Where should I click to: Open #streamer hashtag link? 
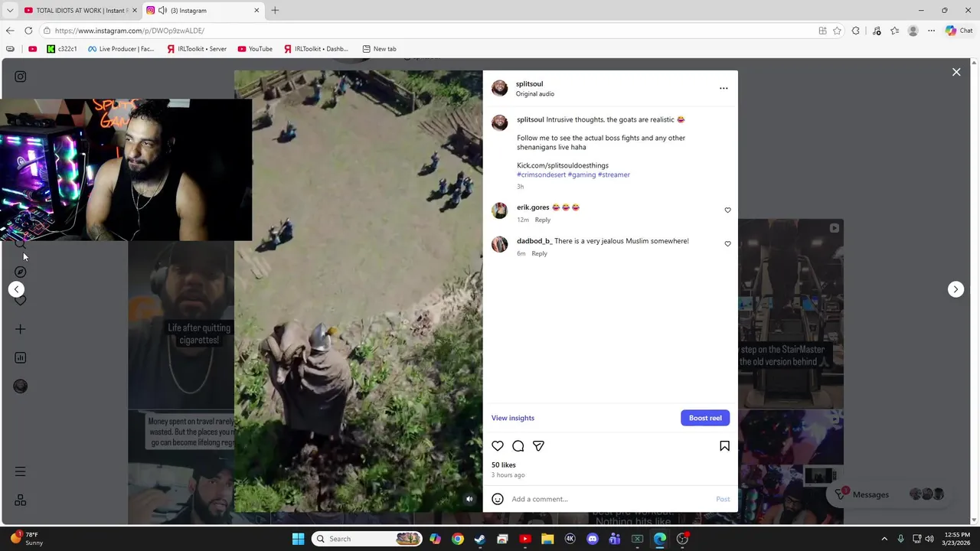(614, 174)
